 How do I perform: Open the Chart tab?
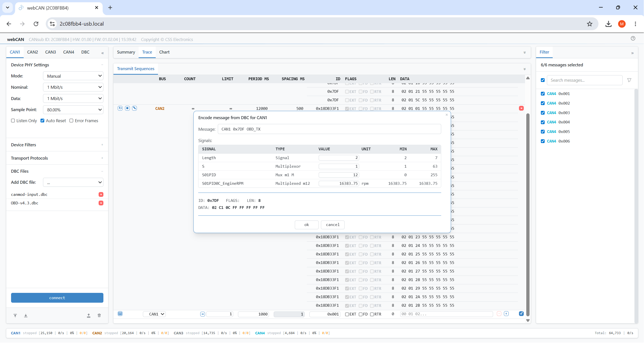coord(164,52)
